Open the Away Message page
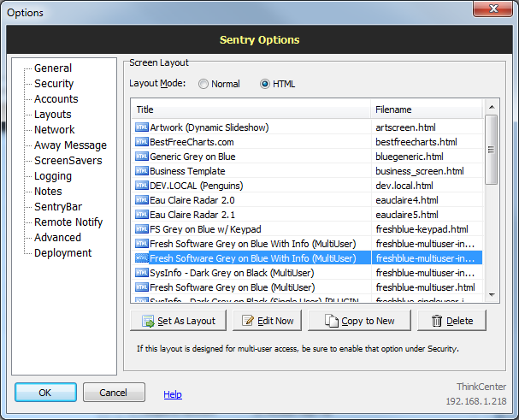Viewport: 519px width, 420px height. tap(70, 145)
